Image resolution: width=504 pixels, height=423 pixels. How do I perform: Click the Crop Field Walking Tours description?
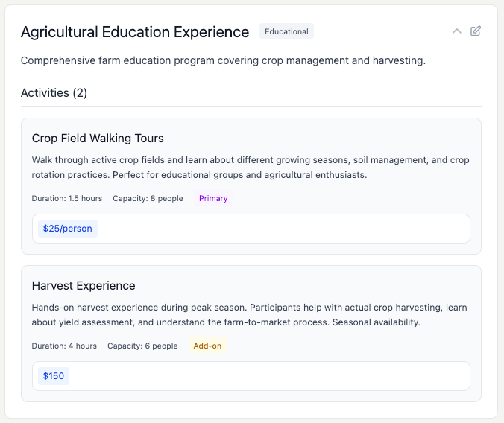251,168
